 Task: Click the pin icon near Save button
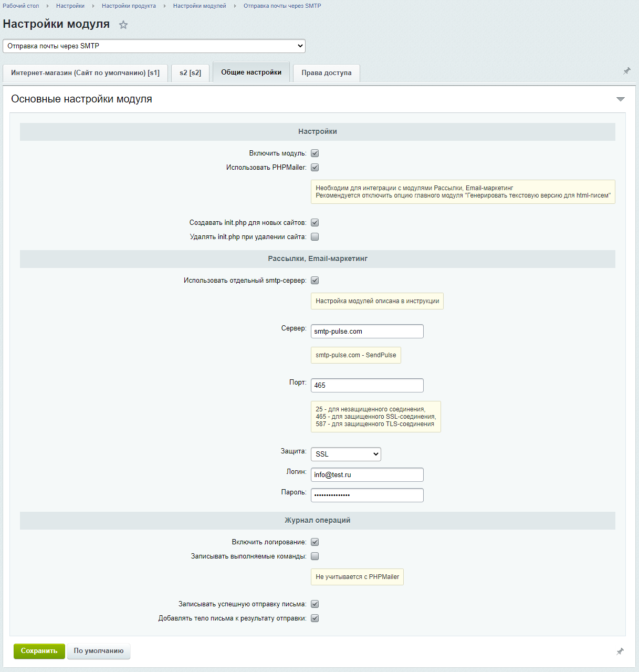[620, 652]
